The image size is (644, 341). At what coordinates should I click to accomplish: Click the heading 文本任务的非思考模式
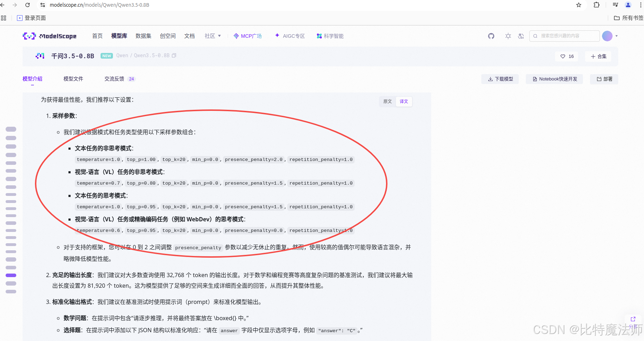[103, 148]
